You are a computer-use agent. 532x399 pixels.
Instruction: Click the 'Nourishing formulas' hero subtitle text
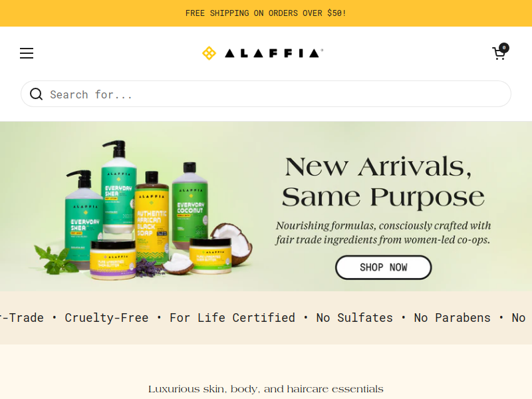click(x=383, y=233)
